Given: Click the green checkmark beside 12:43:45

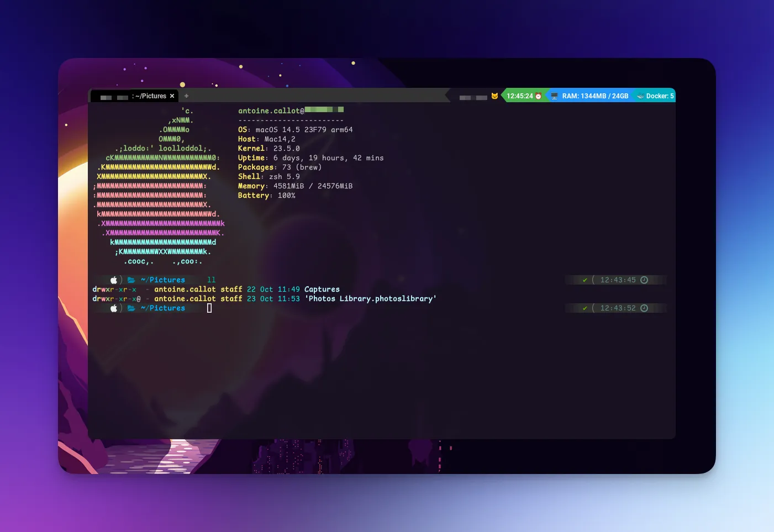Looking at the screenshot, I should pos(585,280).
